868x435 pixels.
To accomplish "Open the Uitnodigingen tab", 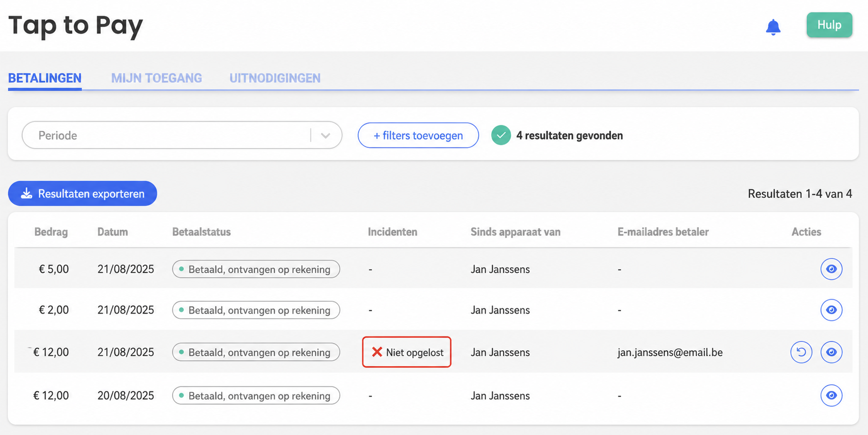I will (x=275, y=78).
